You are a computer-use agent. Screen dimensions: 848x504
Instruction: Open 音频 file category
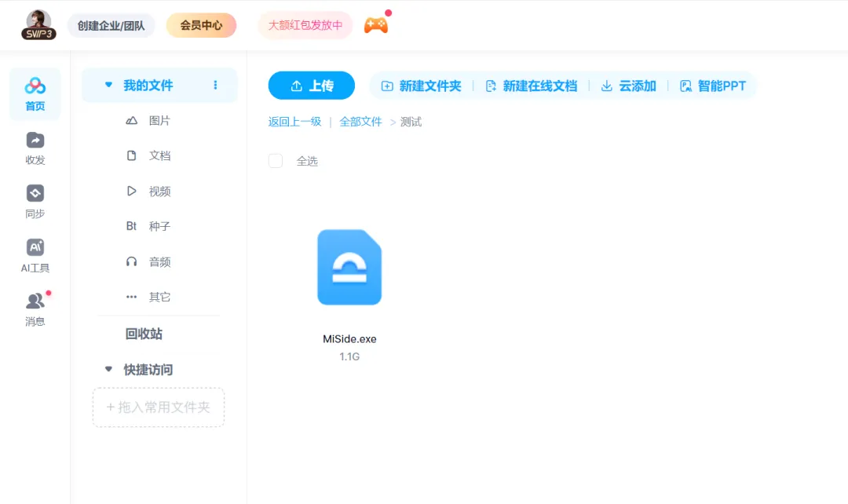pyautogui.click(x=159, y=261)
